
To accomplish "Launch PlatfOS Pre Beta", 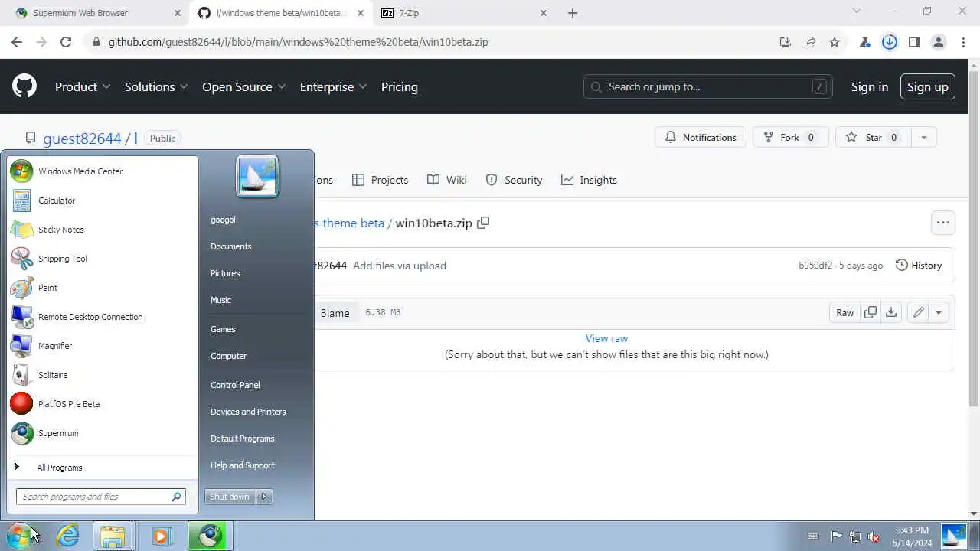I will (x=103, y=404).
